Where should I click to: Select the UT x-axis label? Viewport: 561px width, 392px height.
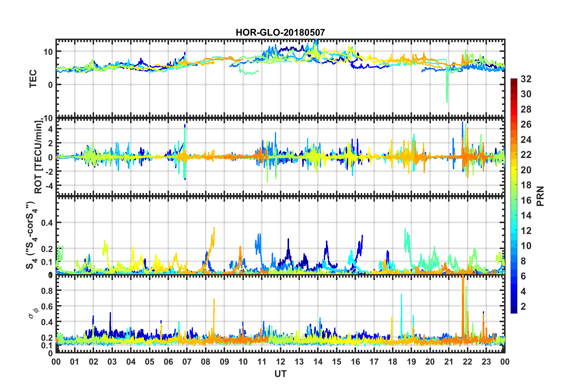pyautogui.click(x=280, y=374)
